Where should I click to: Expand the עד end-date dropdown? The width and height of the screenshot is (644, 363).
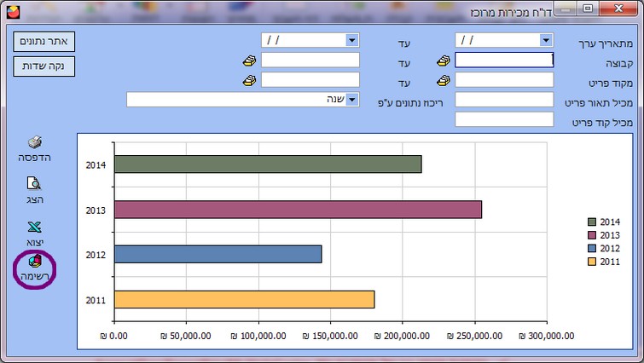pos(351,40)
